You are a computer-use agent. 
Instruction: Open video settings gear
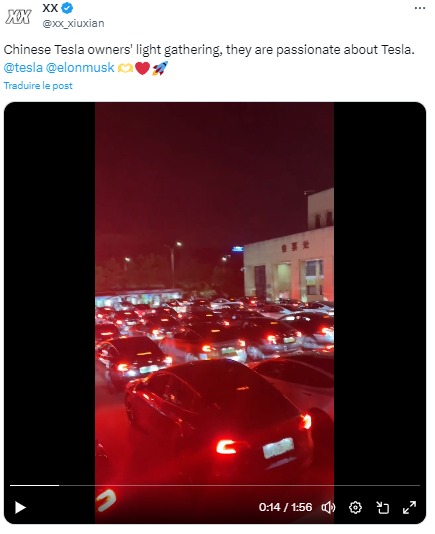[x=355, y=507]
